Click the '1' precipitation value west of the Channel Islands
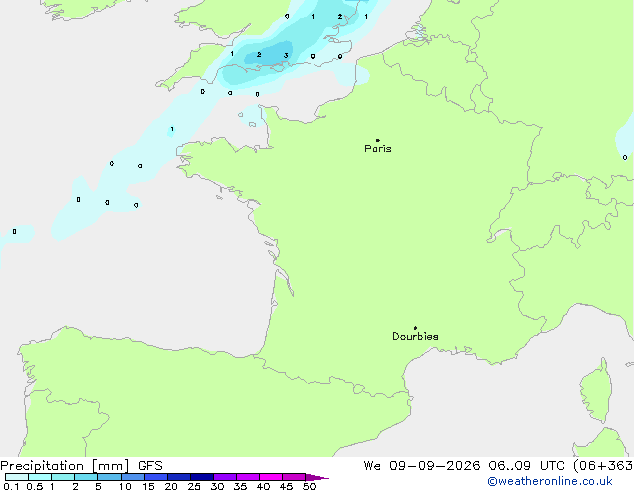The width and height of the screenshot is (634, 490). click(172, 129)
